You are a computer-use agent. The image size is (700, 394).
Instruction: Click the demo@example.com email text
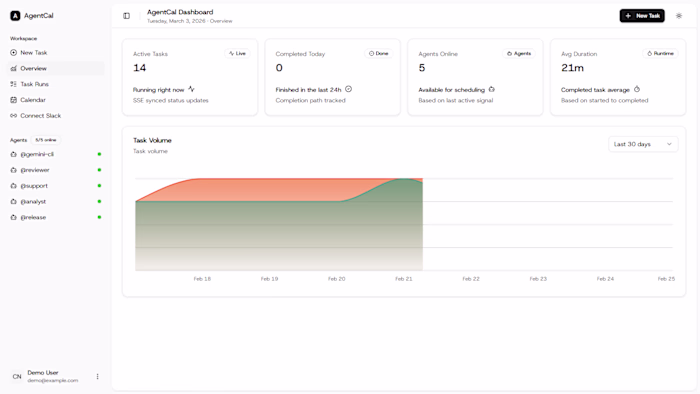53,381
